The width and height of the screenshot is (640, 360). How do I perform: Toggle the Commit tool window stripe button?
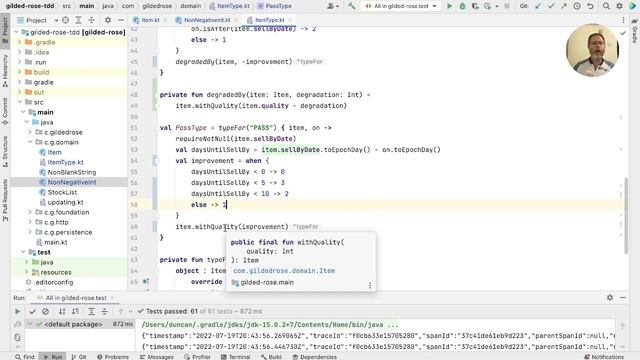click(5, 111)
